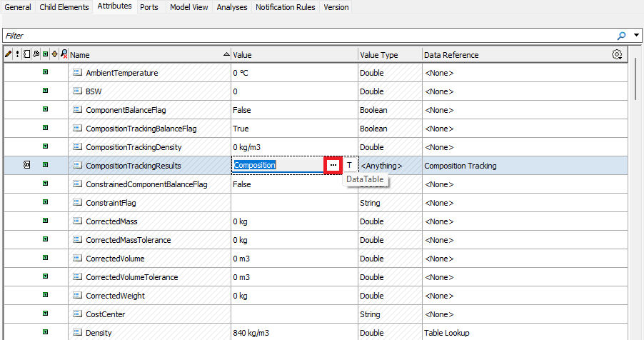Click the exclamation mark column header
This screenshot has height=340, width=644.
coord(17,54)
